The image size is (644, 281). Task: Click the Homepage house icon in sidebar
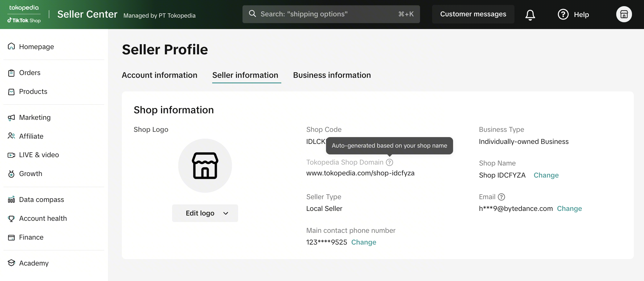pos(11,47)
